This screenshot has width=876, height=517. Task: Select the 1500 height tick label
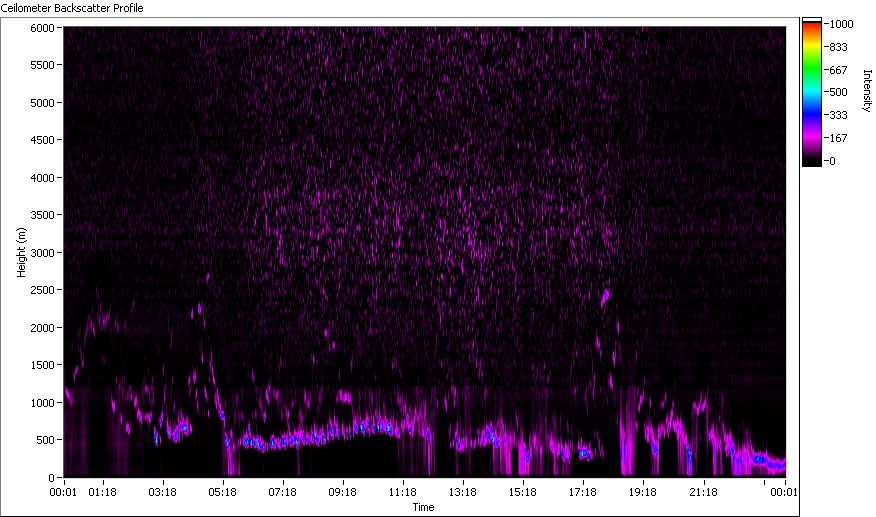42,364
